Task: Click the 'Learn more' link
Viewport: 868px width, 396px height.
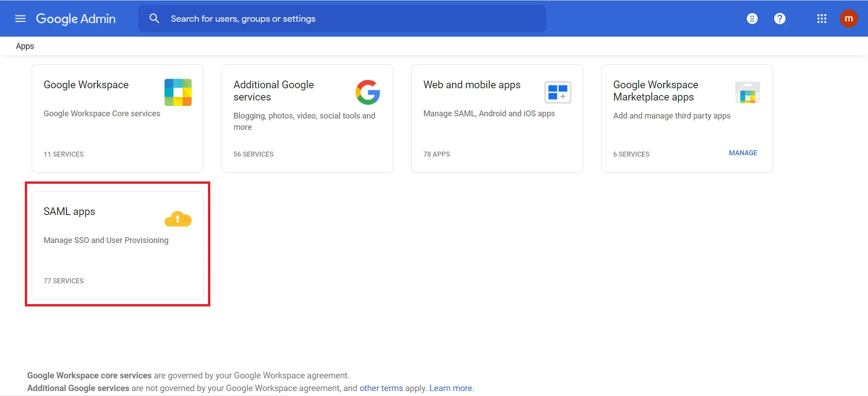Action: point(450,388)
